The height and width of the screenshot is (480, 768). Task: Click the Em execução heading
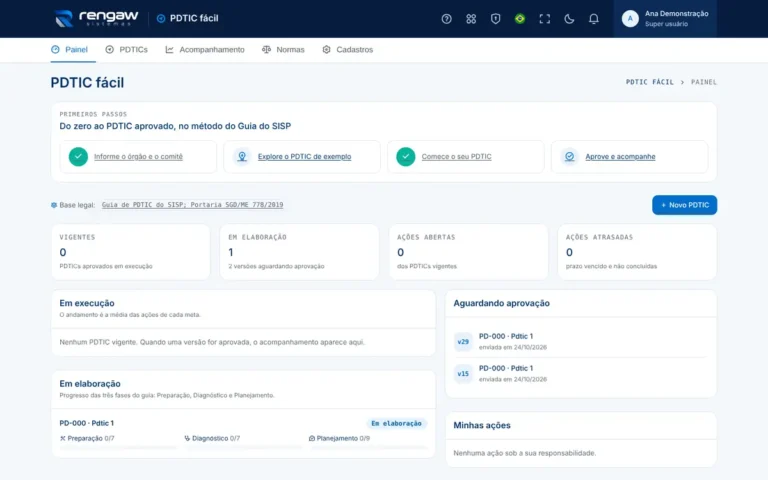[x=87, y=303]
